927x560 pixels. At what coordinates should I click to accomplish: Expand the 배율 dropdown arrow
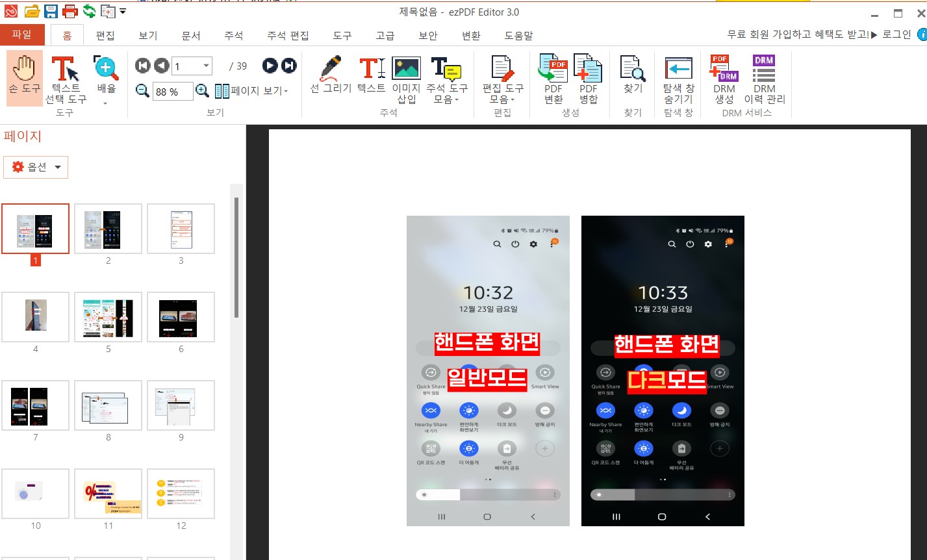(x=106, y=103)
